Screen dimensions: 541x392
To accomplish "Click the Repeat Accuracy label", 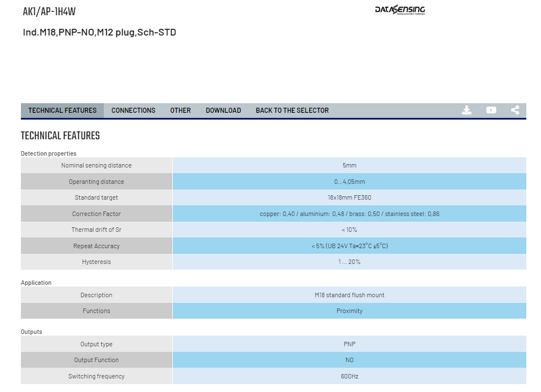I will [x=96, y=246].
